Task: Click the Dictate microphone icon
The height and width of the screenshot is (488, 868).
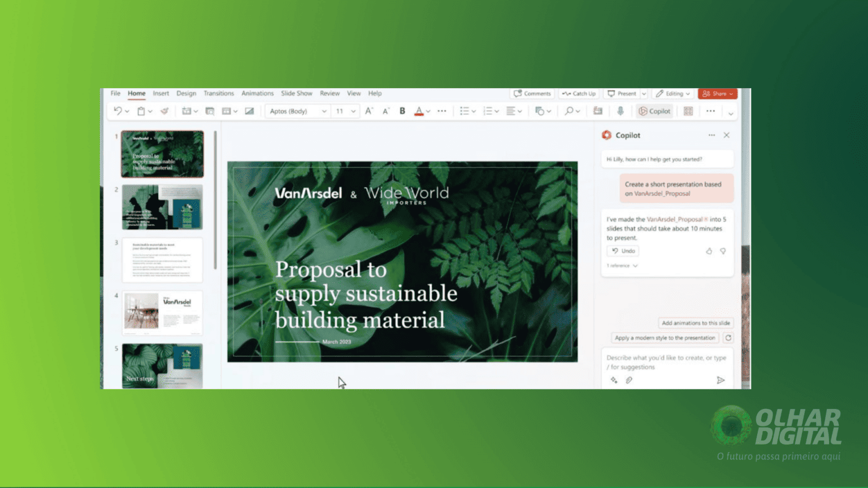Action: pyautogui.click(x=620, y=111)
